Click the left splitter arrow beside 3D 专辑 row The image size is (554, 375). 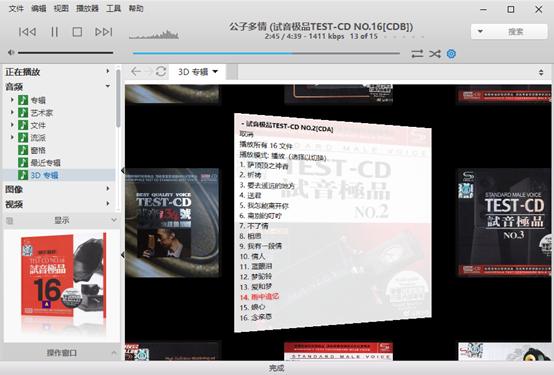coord(123,171)
